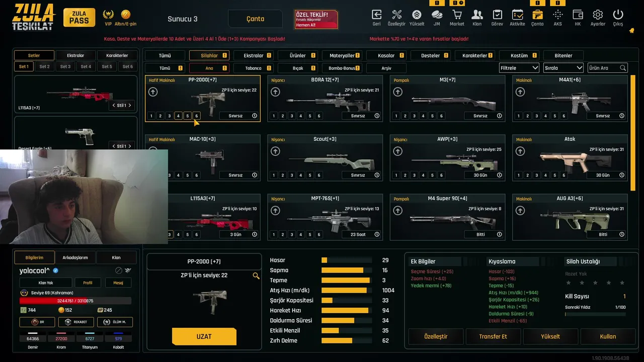Toggle set slot 3 on M3 card
Viewport: 644px width, 362px height.
pos(414,116)
